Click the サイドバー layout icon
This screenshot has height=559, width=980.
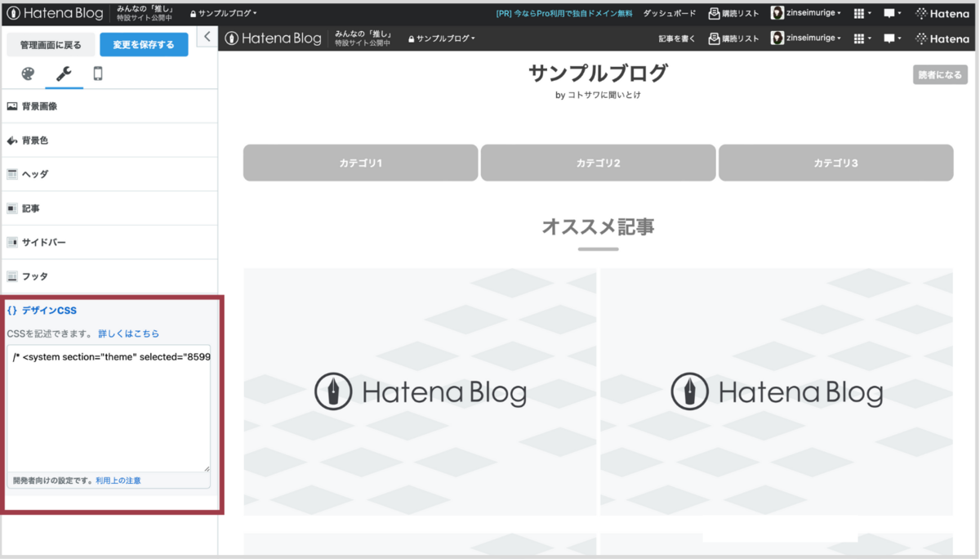point(12,243)
